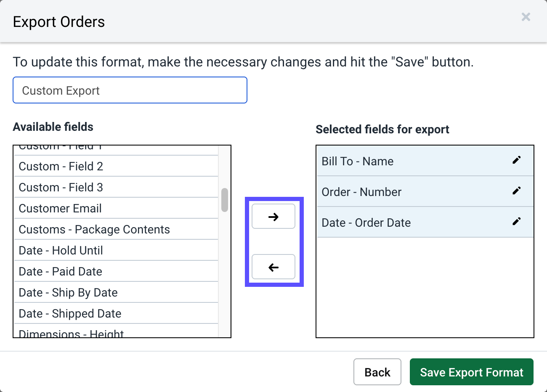Close the Export Orders dialog

526,17
